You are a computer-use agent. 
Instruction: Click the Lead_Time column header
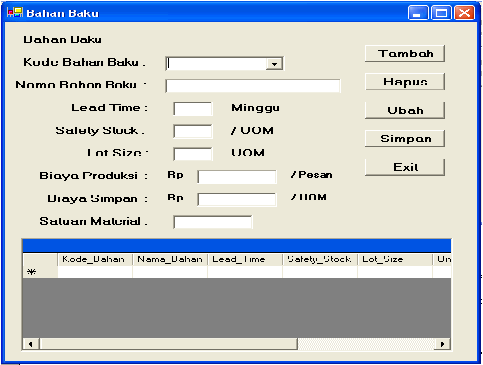tap(245, 259)
